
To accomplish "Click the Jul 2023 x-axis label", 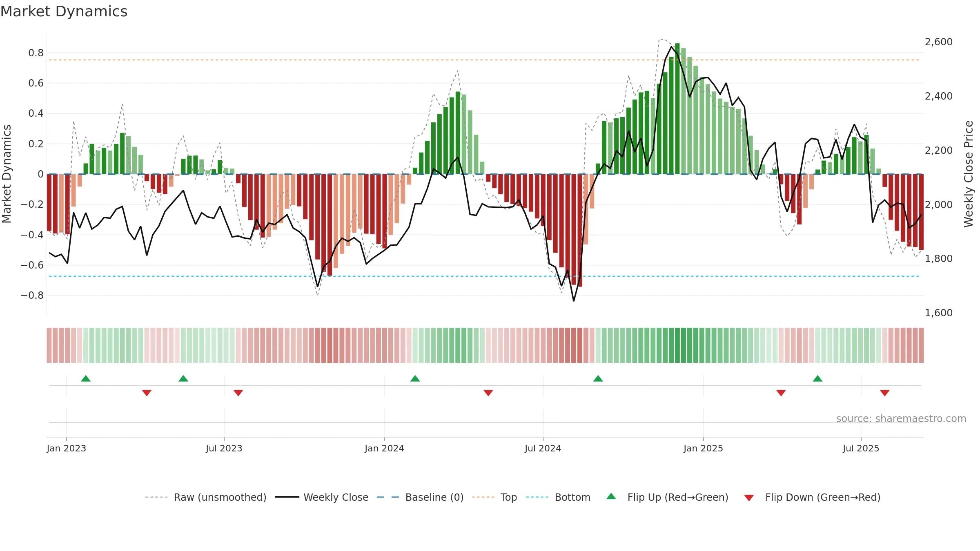I will tap(224, 448).
